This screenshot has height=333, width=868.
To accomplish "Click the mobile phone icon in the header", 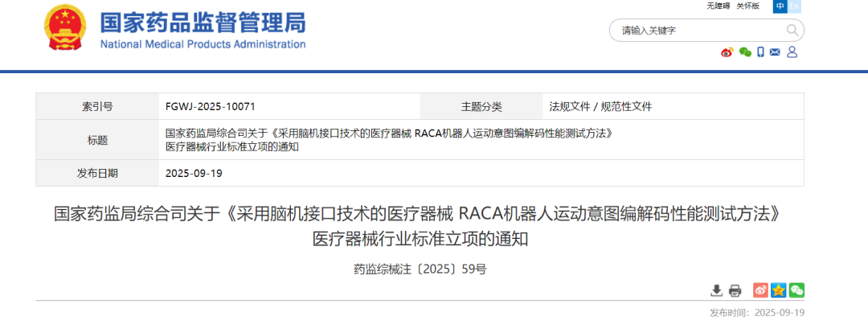I will click(760, 52).
